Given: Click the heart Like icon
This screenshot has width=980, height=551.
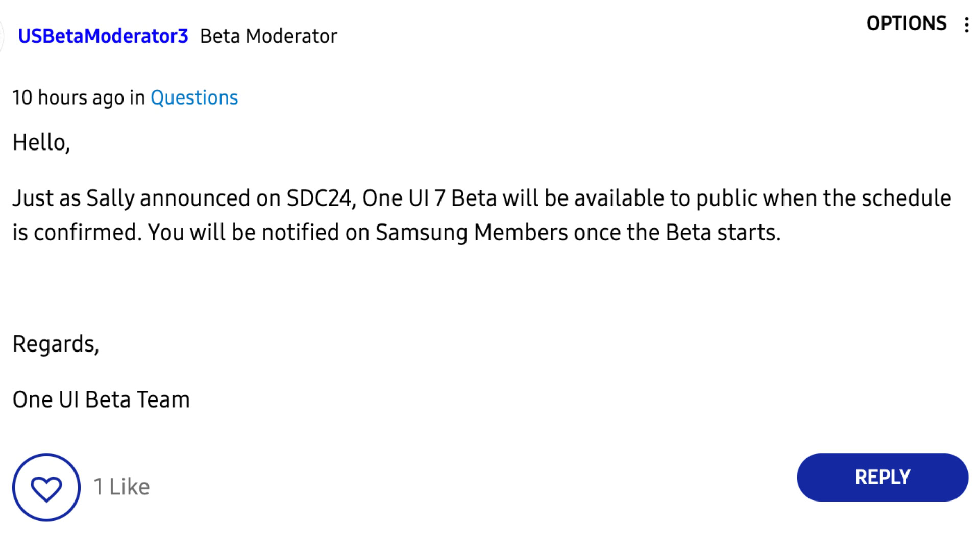Looking at the screenshot, I should click(x=46, y=488).
